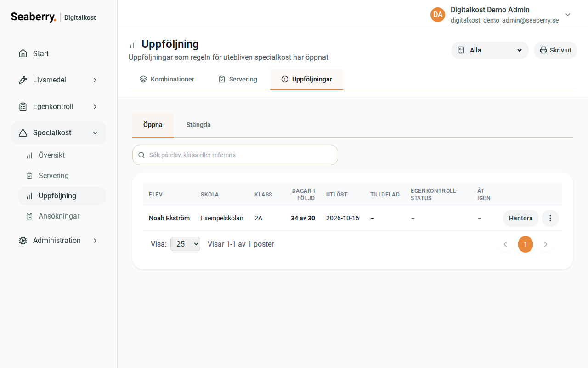Click the search magnifier icon
Image resolution: width=588 pixels, height=368 pixels.
click(141, 155)
